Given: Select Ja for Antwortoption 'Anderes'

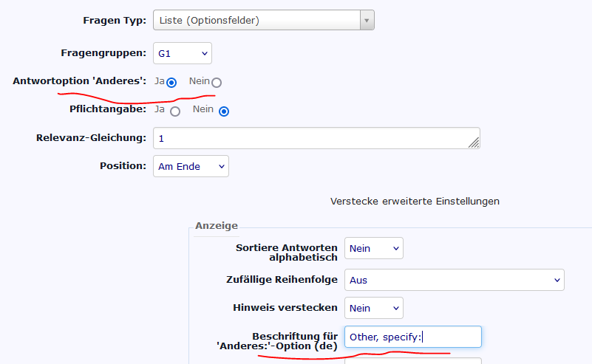Looking at the screenshot, I should pos(171,82).
